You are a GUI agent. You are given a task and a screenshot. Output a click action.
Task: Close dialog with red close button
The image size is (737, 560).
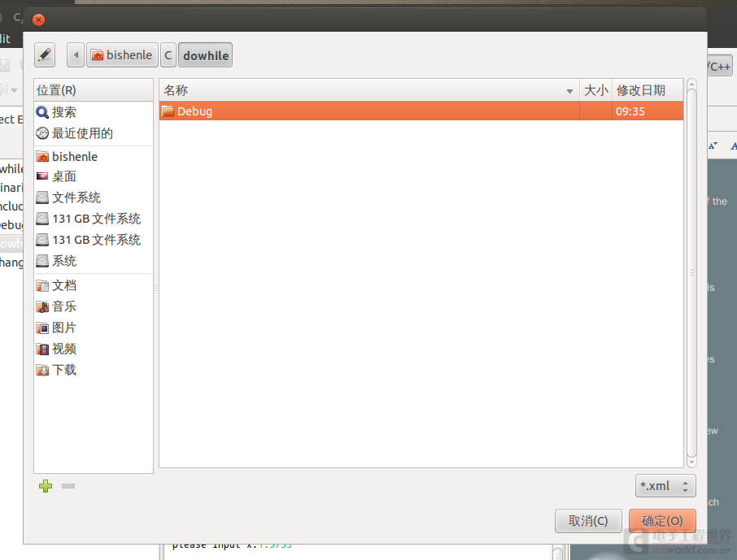coord(38,20)
